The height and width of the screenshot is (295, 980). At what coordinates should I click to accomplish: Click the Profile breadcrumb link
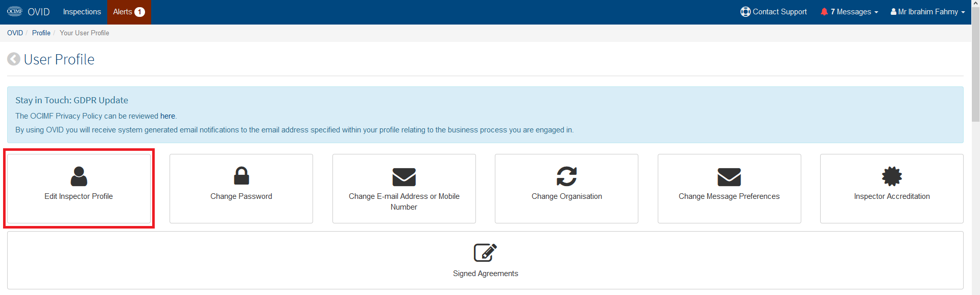tap(41, 33)
